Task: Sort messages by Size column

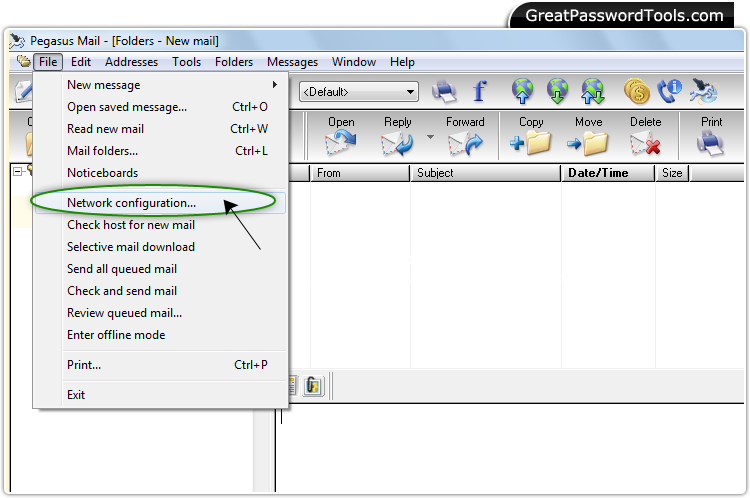Action: pyautogui.click(x=672, y=173)
